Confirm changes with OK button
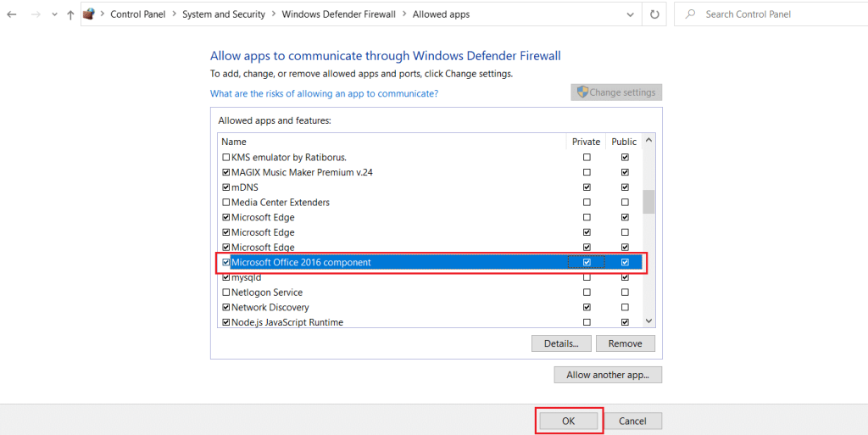The height and width of the screenshot is (435, 868). coord(569,421)
